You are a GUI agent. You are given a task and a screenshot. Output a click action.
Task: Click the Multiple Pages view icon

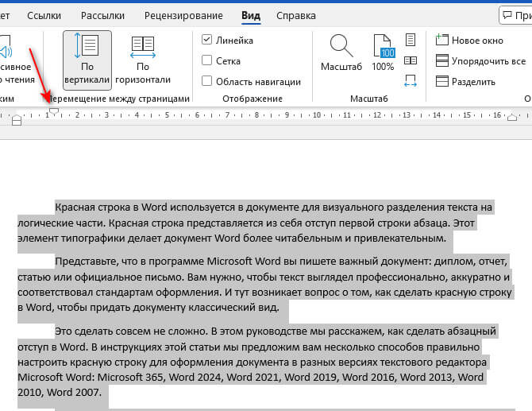tap(411, 60)
